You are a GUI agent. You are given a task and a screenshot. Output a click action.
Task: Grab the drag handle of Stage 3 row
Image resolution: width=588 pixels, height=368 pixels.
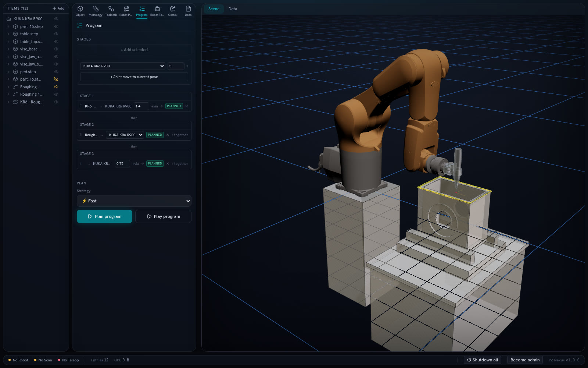[82, 163]
